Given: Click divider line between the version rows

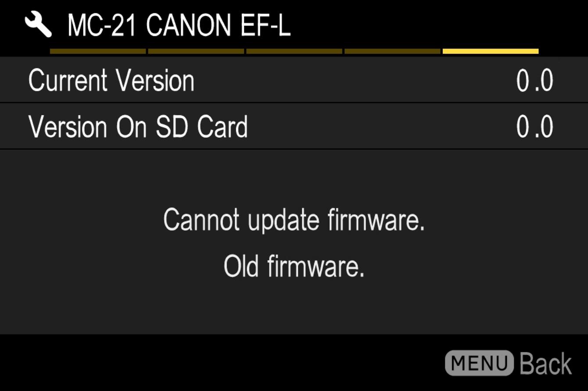Looking at the screenshot, I should coord(294,103).
